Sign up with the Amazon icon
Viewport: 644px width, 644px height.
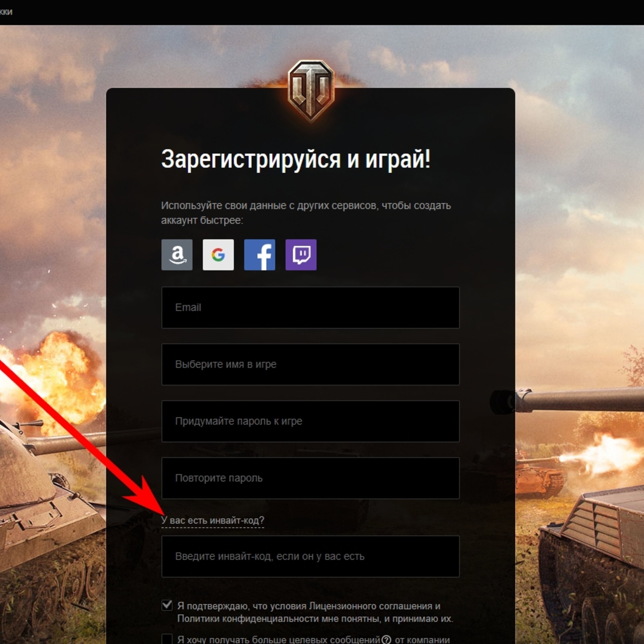click(x=177, y=255)
